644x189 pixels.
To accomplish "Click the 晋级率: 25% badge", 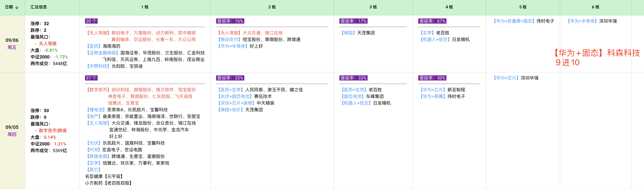I will (230, 78).
